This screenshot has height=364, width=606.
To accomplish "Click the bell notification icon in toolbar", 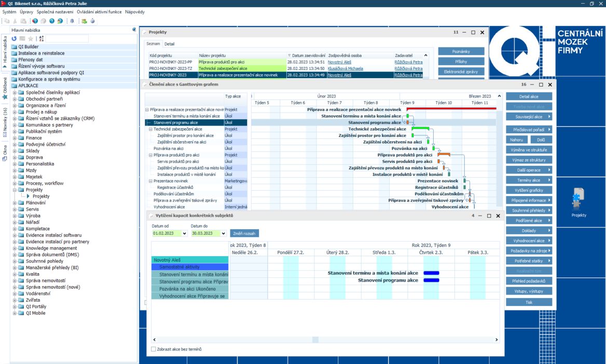I will 72,21.
